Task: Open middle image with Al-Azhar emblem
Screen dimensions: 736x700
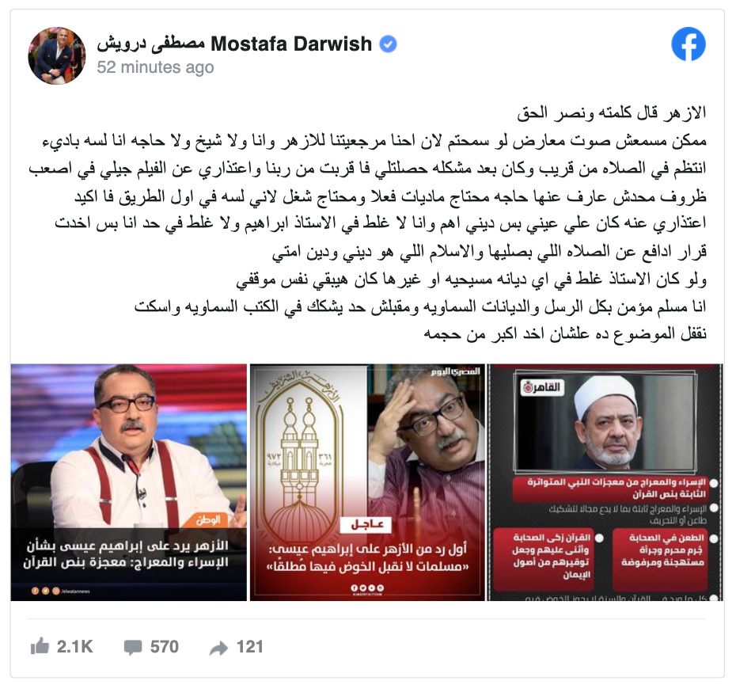Action: [x=367, y=482]
